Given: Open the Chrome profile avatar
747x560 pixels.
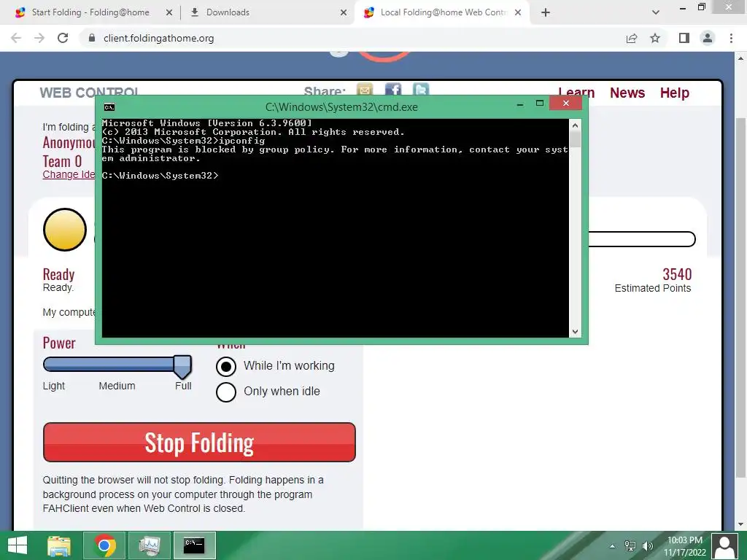Looking at the screenshot, I should pos(708,38).
